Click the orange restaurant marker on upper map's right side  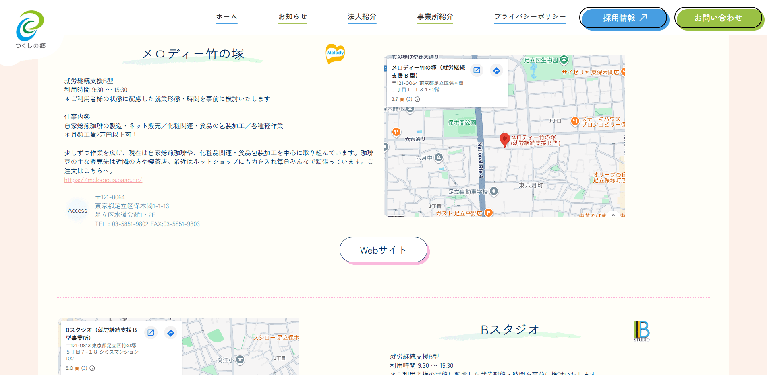pyautogui.click(x=575, y=120)
